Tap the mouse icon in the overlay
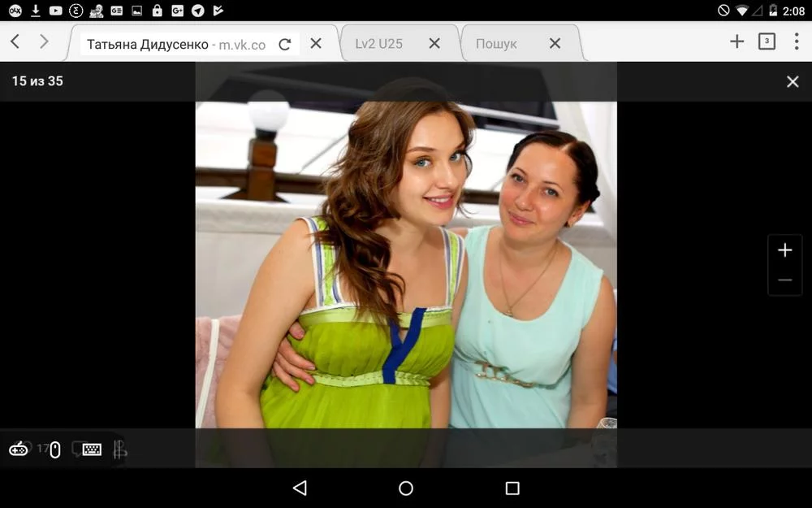Screen dimensions: 812x508 (x=55, y=449)
